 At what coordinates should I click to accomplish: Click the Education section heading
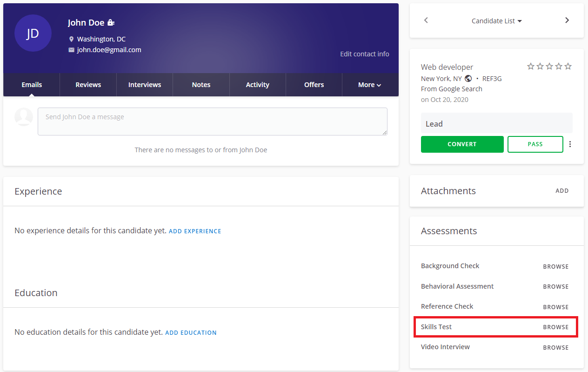(36, 293)
